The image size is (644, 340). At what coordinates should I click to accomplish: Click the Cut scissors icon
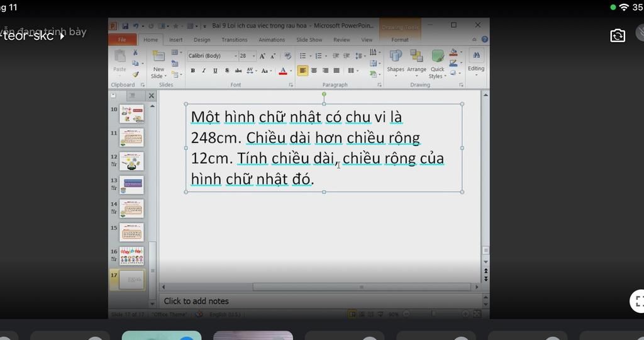[x=135, y=53]
